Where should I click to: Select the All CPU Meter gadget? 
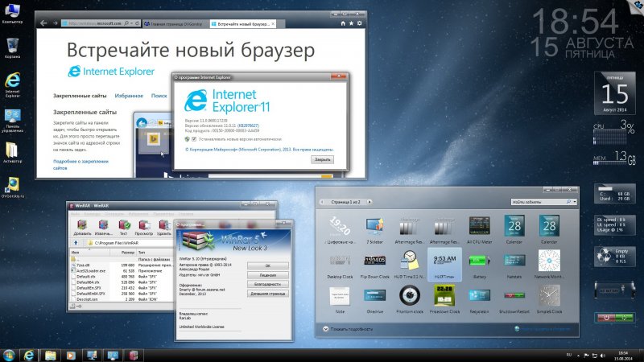tap(479, 230)
